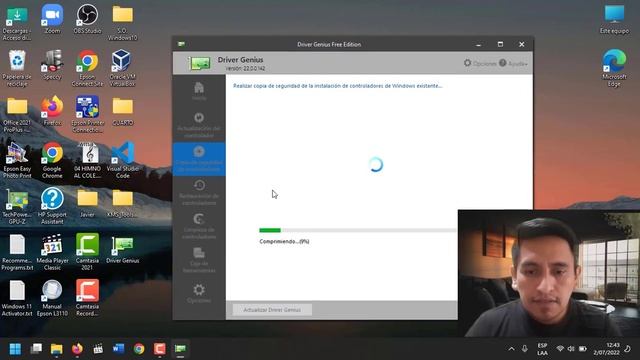640x360 pixels.
Task: Open File Explorer from the taskbar
Action: coord(56,349)
